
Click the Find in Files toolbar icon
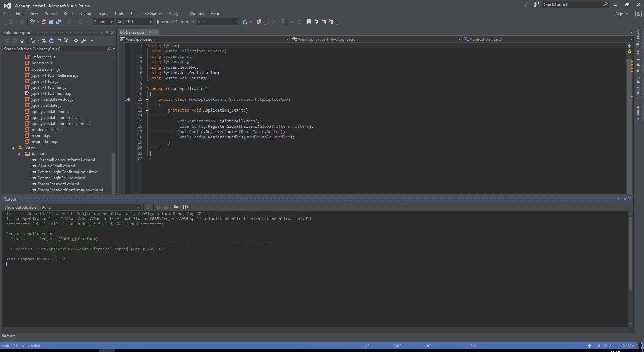[x=259, y=22]
